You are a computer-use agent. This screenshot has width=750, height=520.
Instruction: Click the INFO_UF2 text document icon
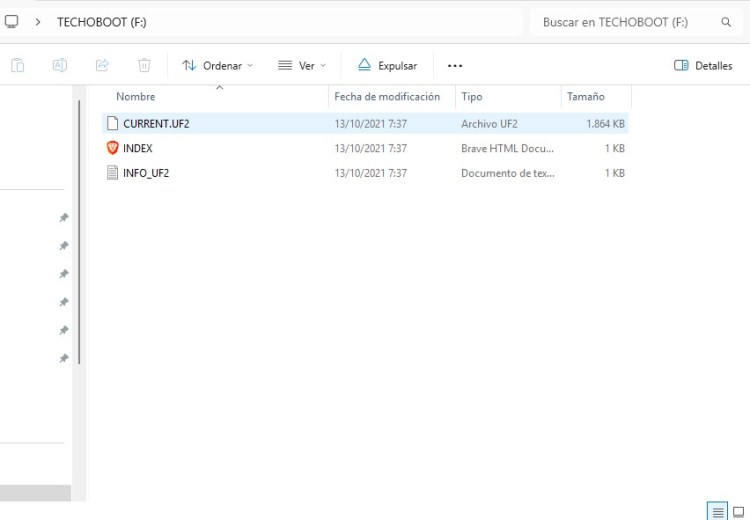click(x=112, y=173)
